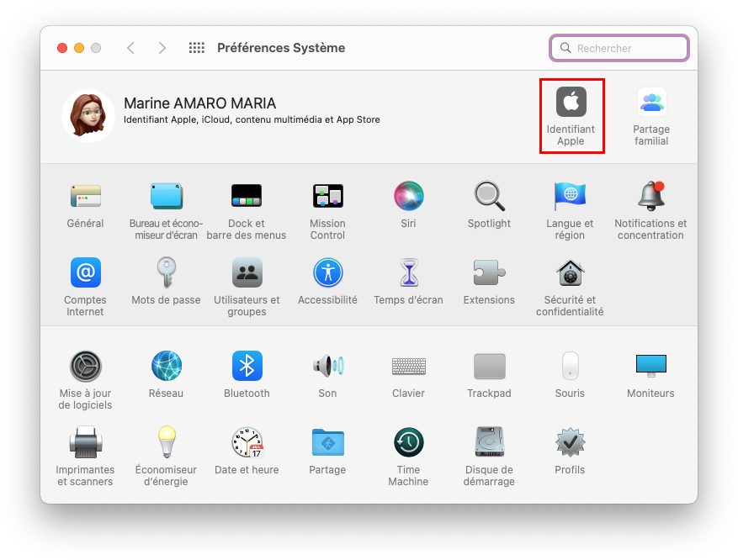This screenshot has height=560, width=738.
Task: Click the Marine AMARO MARIA profile avatar
Action: point(88,115)
